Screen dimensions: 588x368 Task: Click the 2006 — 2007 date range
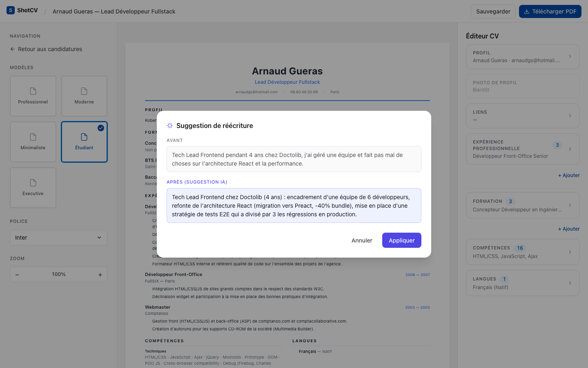click(418, 275)
